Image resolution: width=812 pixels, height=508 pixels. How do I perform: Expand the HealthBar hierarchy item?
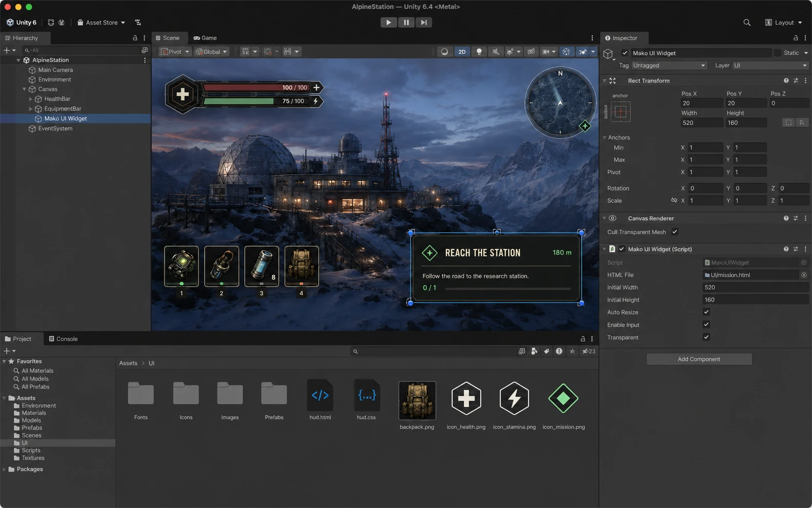coord(31,99)
